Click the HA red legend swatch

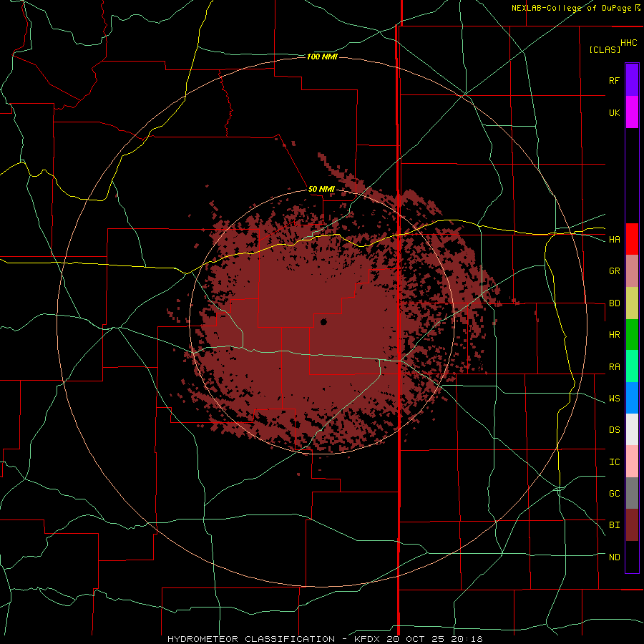(x=632, y=239)
